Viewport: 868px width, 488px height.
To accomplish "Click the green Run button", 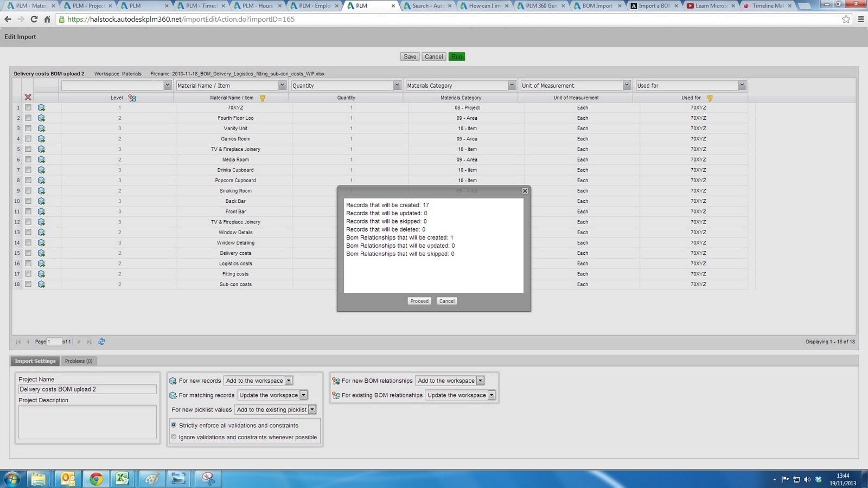I will (x=457, y=56).
